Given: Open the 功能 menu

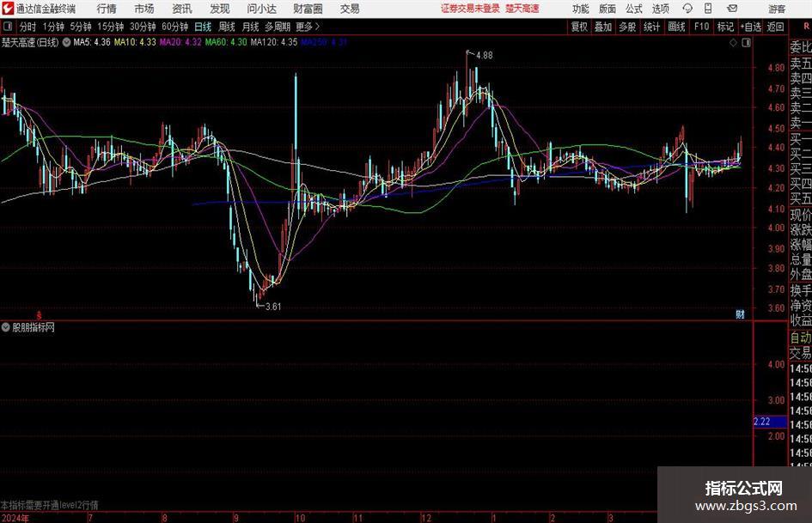Looking at the screenshot, I should pyautogui.click(x=581, y=9).
